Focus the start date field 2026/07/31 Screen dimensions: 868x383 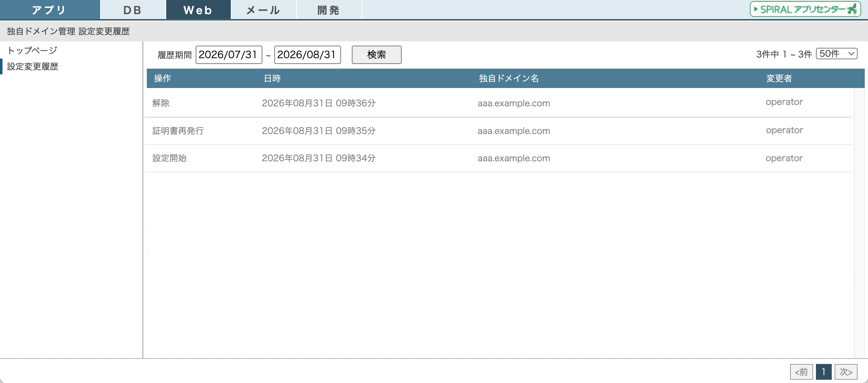229,55
